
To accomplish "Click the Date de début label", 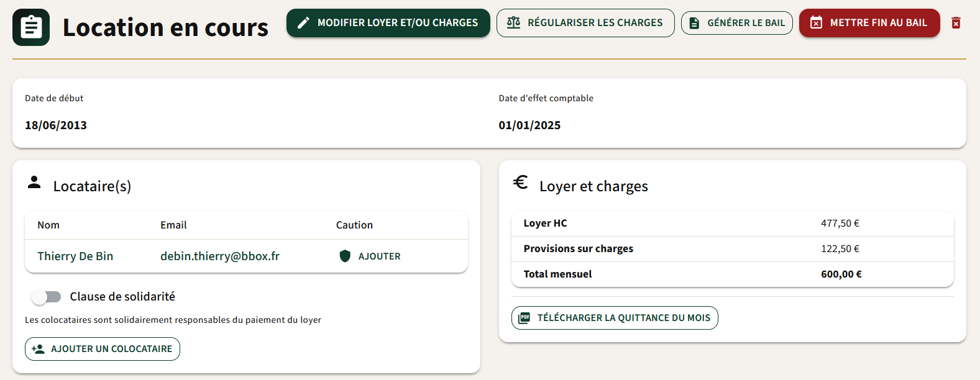I will [x=54, y=98].
